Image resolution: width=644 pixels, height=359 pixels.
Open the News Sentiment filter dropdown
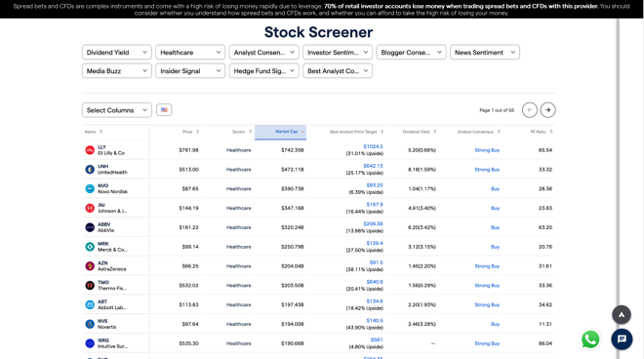[485, 52]
